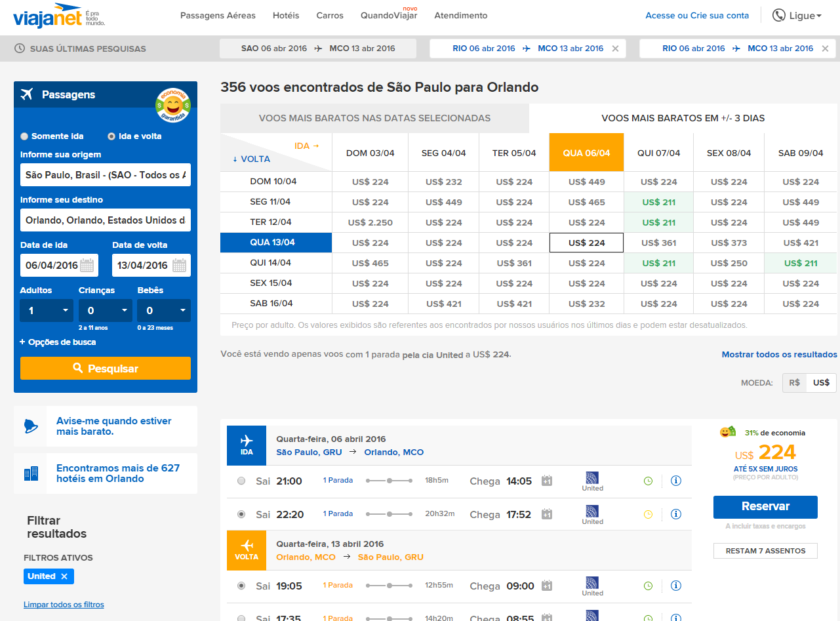Open info icon for the 22:20 departure
Image resolution: width=840 pixels, height=621 pixels.
click(676, 514)
